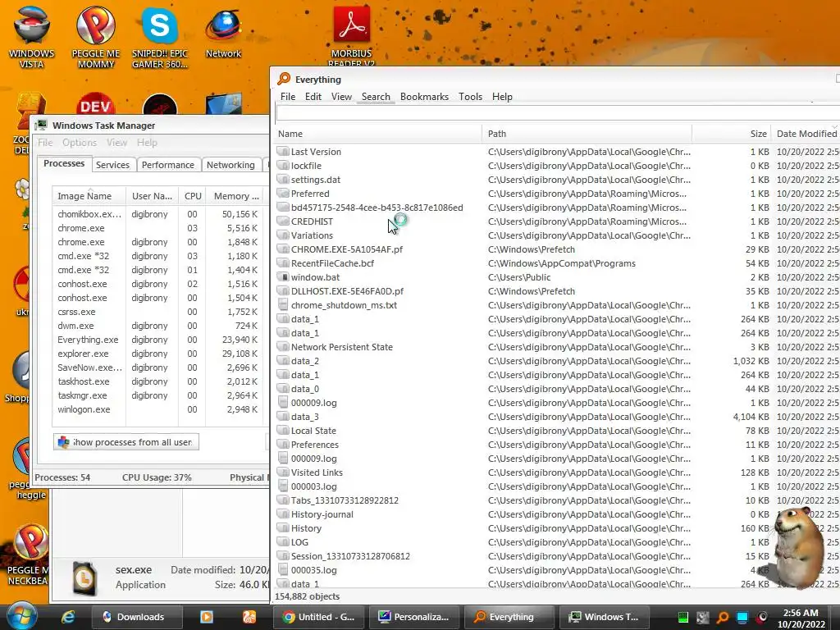
Task: Open the Options menu in Task Manager
Action: (80, 143)
